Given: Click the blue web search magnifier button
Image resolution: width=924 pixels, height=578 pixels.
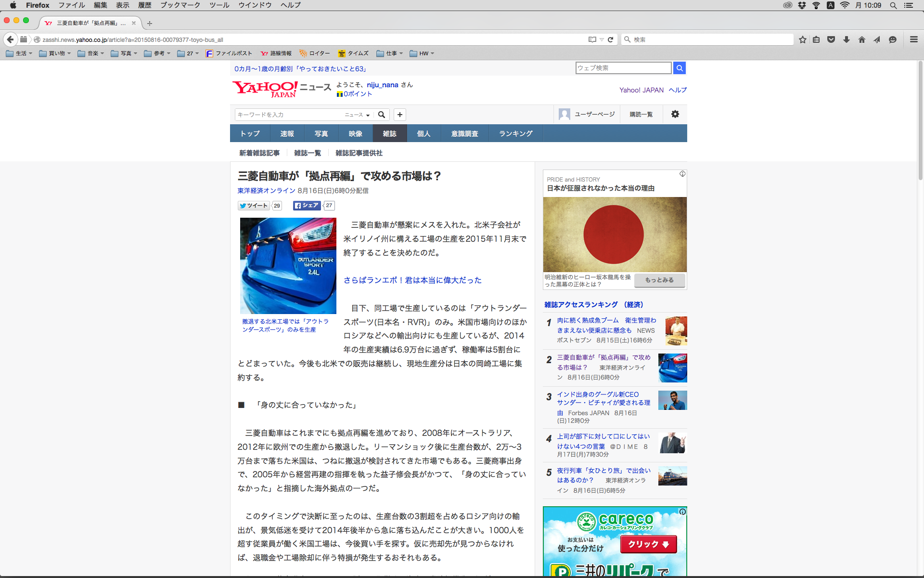Looking at the screenshot, I should (679, 68).
